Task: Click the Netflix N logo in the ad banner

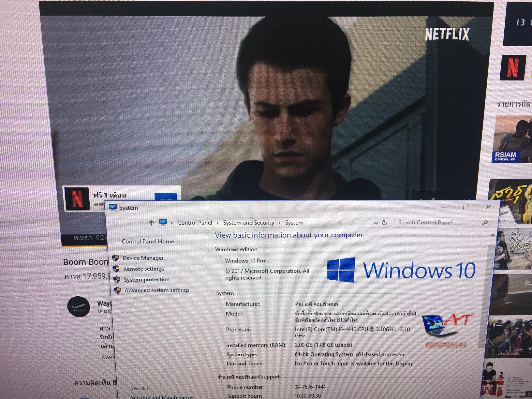Action: point(77,199)
